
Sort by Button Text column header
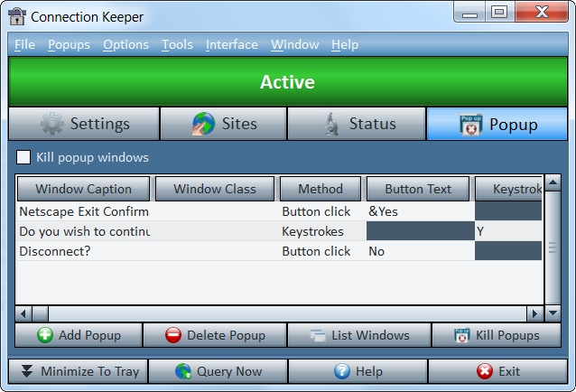(x=418, y=189)
